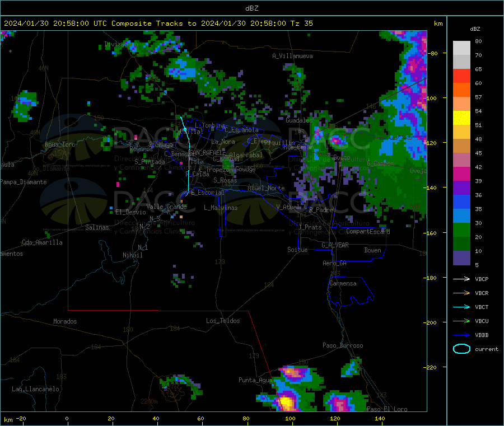The width and height of the screenshot is (504, 426).
Task: Click the green VBCU arrow in legend
Action: pyautogui.click(x=461, y=321)
